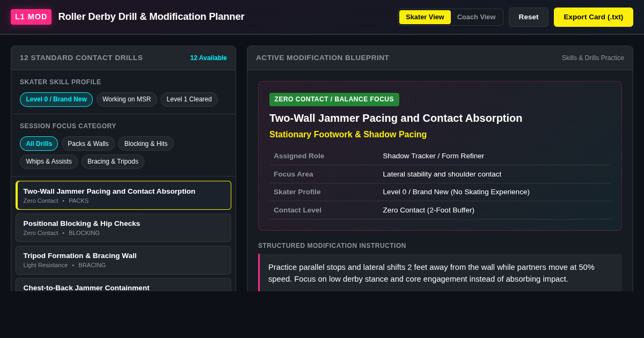Viewport: 644px width, 338px height.
Task: Click the Focus Area row label
Action: [294, 174]
